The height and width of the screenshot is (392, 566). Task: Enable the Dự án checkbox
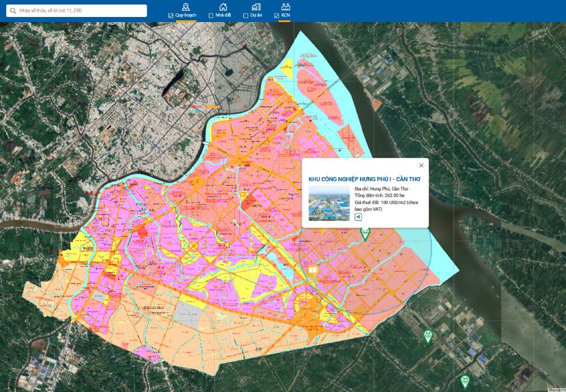pos(245,16)
